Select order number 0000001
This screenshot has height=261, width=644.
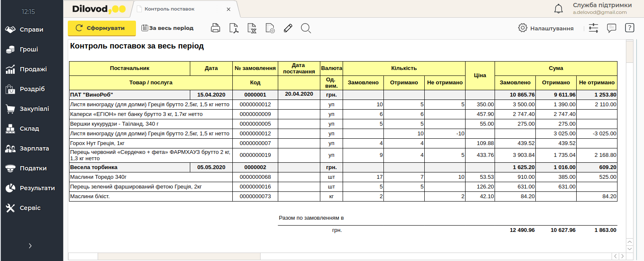pyautogui.click(x=255, y=94)
